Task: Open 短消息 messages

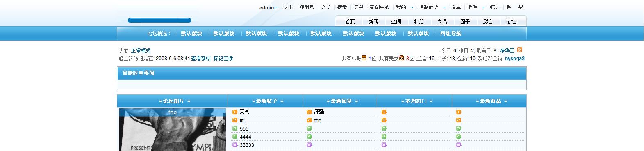Action: tap(307, 7)
